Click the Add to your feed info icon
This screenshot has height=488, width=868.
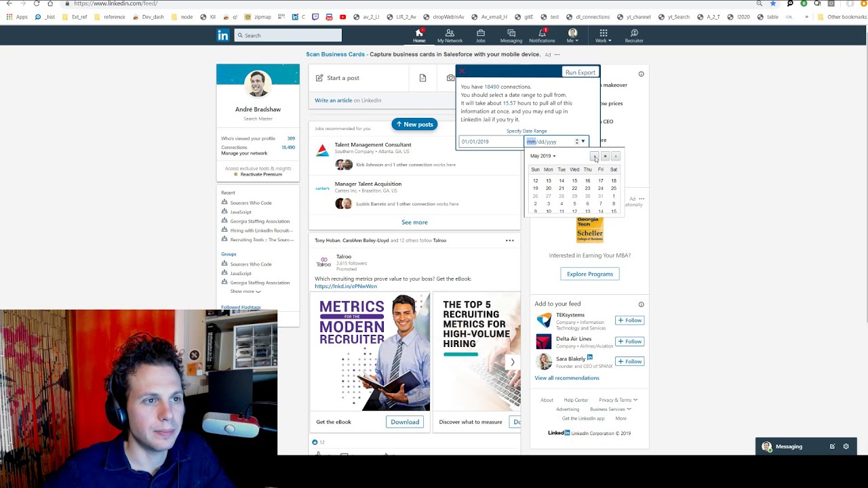641,304
